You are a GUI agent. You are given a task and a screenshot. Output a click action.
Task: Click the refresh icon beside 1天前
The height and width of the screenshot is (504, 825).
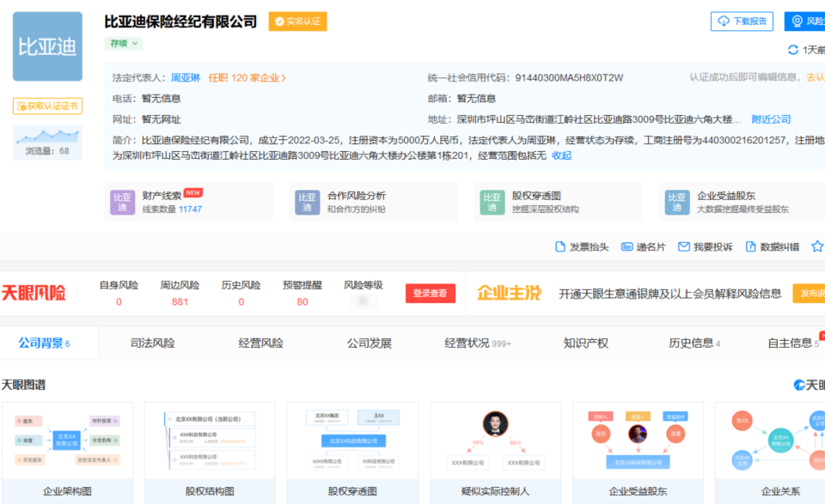coord(793,50)
